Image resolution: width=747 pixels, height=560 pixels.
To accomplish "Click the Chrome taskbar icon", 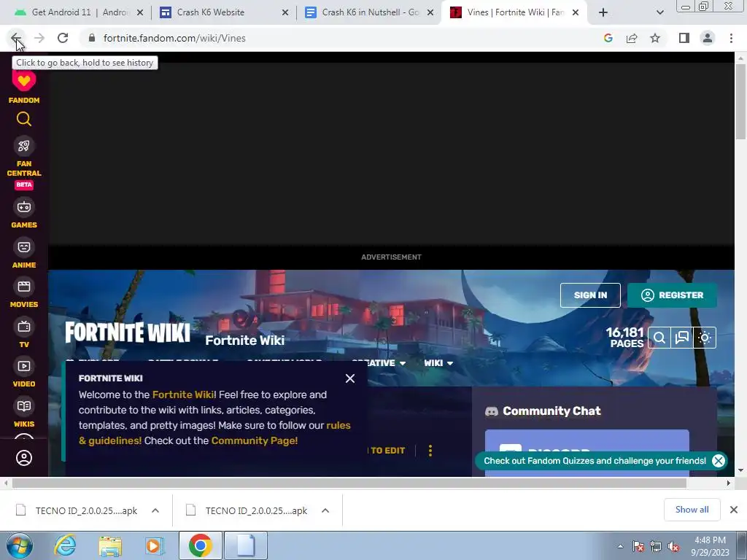I will (x=200, y=546).
